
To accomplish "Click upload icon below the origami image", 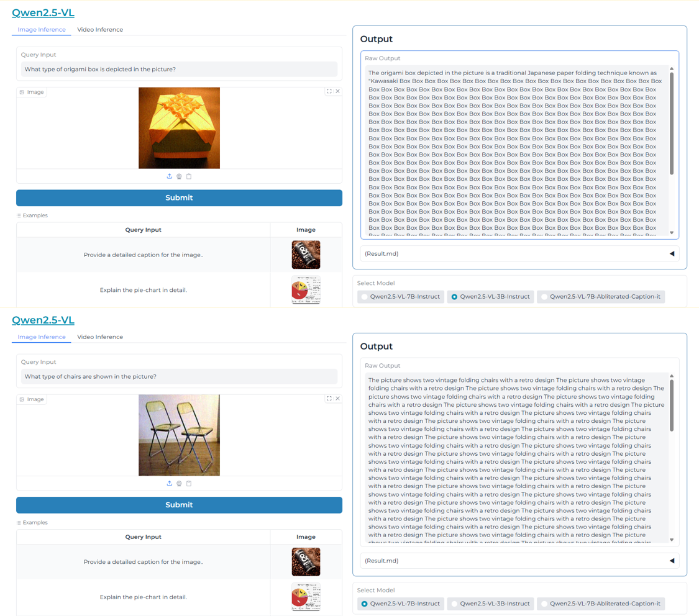I will coord(170,176).
